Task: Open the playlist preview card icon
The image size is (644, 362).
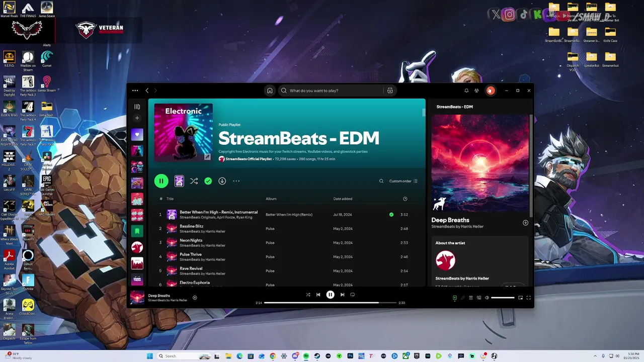Action: (179, 181)
